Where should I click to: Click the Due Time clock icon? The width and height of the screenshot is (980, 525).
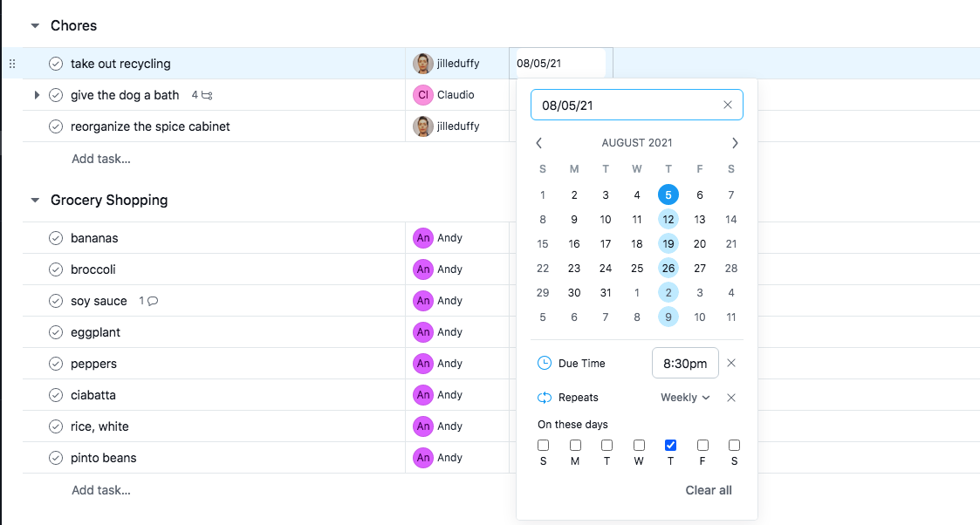pos(545,363)
